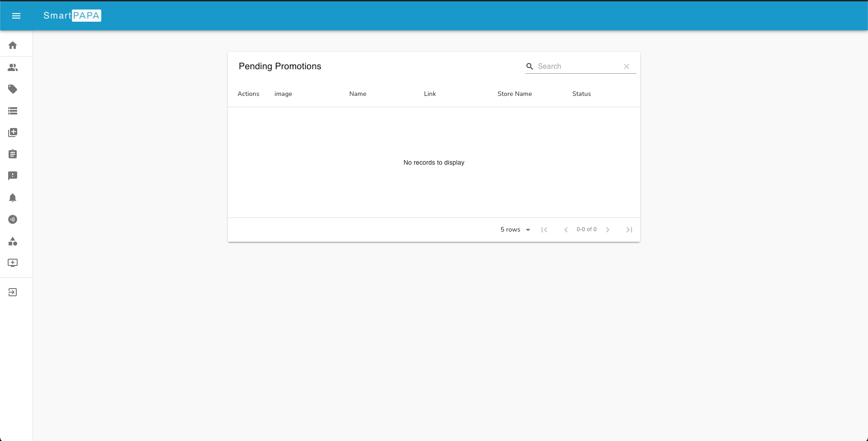Open the Home dashboard icon
The height and width of the screenshot is (441, 868).
coord(13,45)
